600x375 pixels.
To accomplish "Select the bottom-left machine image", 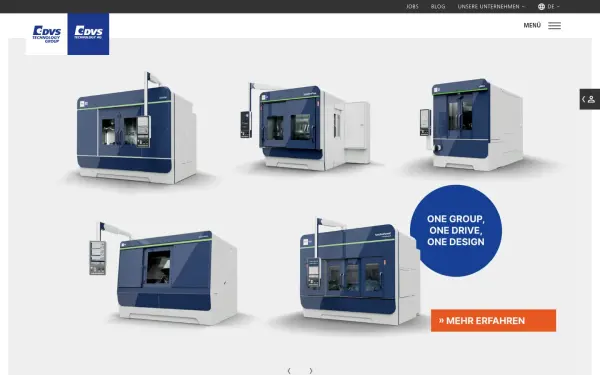I will (163, 273).
